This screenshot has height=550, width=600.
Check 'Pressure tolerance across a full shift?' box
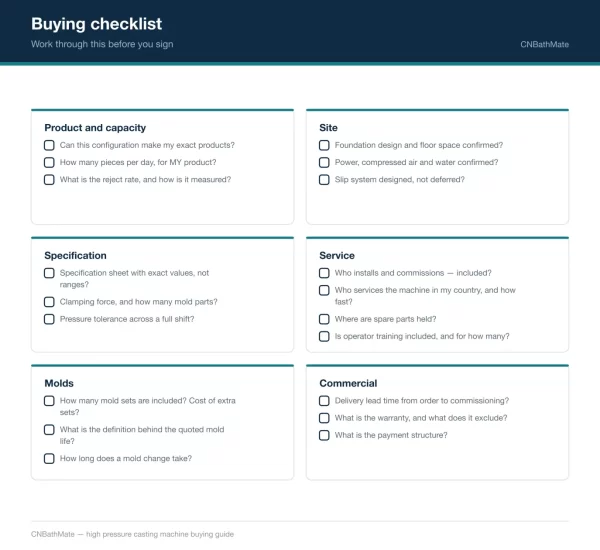coord(49,319)
